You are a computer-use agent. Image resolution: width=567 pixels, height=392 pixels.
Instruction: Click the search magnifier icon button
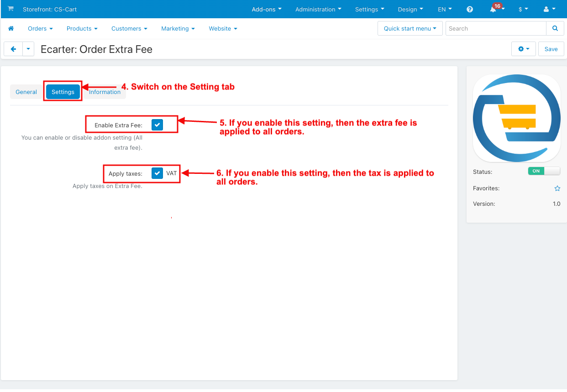click(x=555, y=28)
